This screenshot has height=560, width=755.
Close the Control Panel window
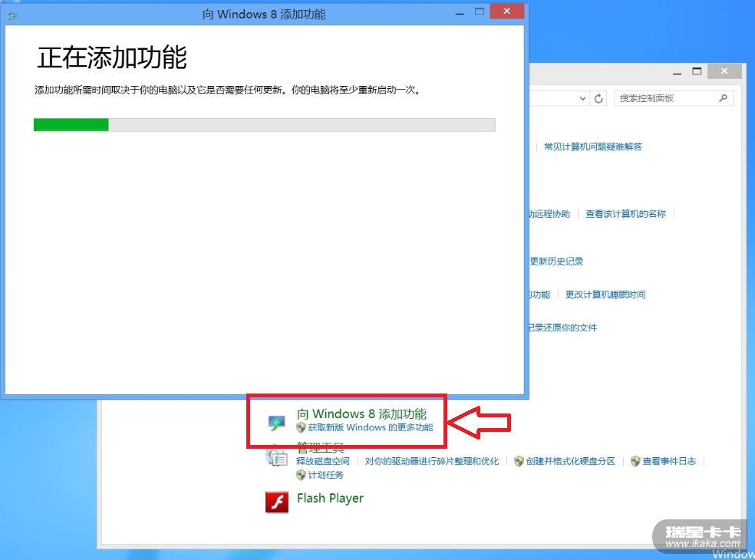[724, 71]
